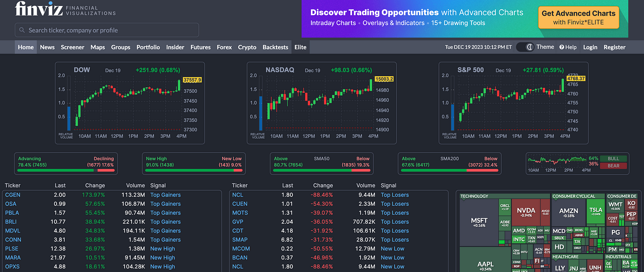The image size is (644, 272).
Task: Click the TECHNOLOGY sector label in heatmap
Action: coord(474,196)
